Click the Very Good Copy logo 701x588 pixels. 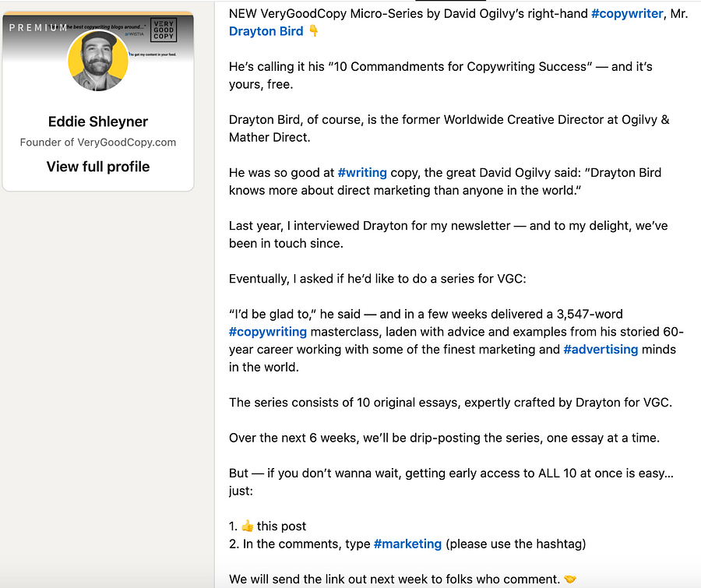[163, 30]
